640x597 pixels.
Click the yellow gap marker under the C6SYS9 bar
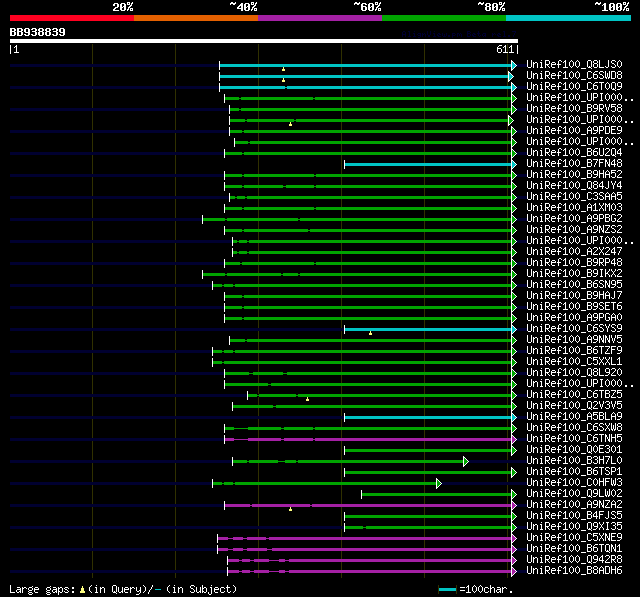371,333
